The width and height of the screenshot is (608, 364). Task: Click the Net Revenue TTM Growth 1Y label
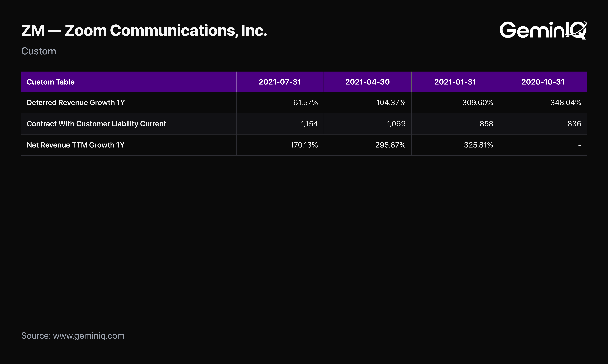point(75,145)
